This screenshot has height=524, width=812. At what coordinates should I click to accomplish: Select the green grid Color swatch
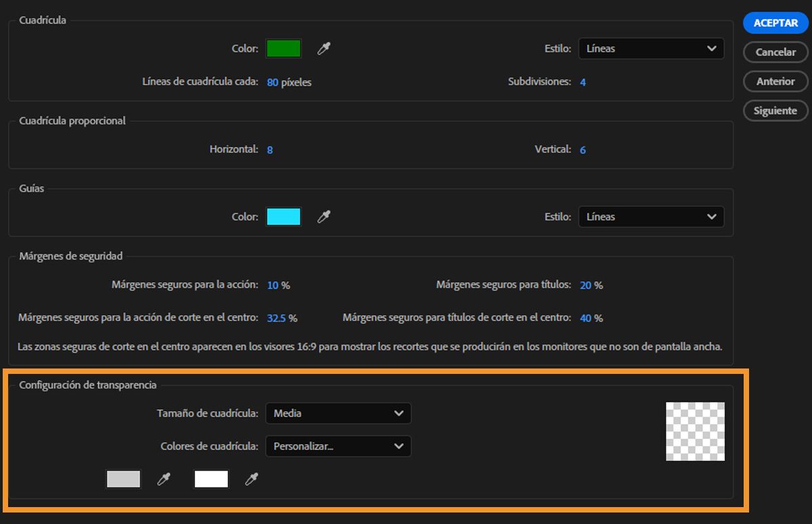pyautogui.click(x=283, y=48)
